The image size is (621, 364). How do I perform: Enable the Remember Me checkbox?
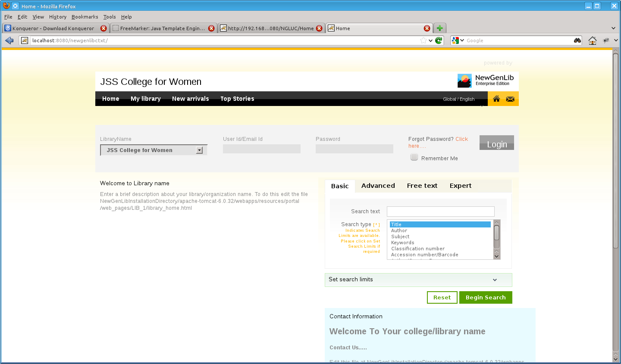pos(414,158)
